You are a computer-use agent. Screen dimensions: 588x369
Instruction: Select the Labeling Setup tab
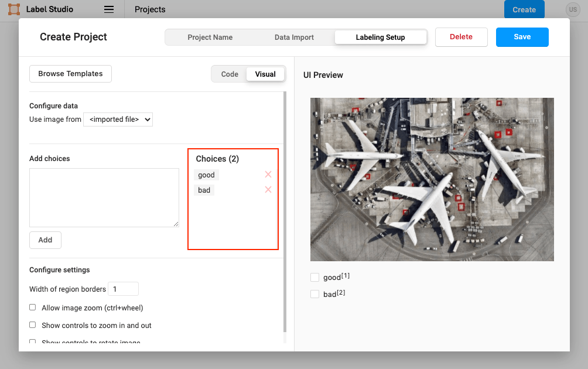pos(380,37)
